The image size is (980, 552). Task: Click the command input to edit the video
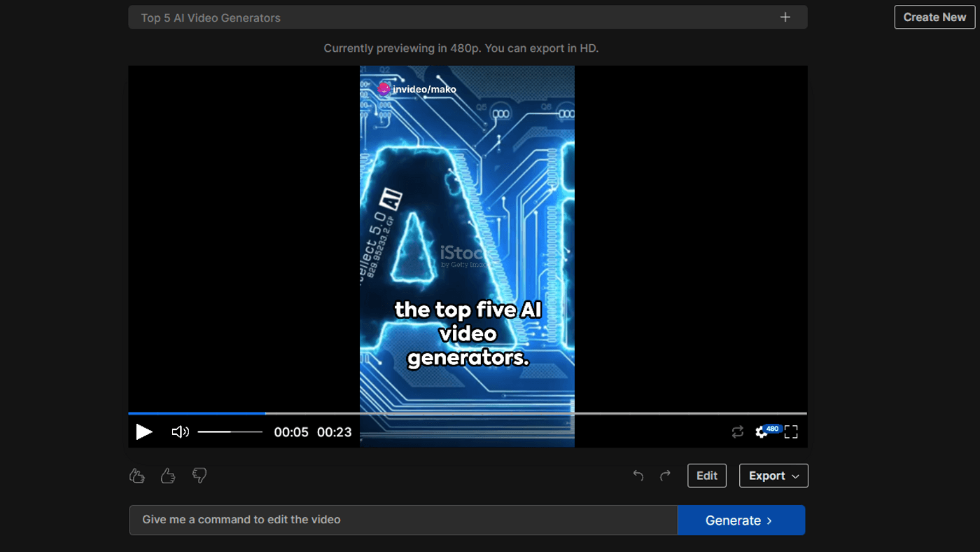point(402,520)
